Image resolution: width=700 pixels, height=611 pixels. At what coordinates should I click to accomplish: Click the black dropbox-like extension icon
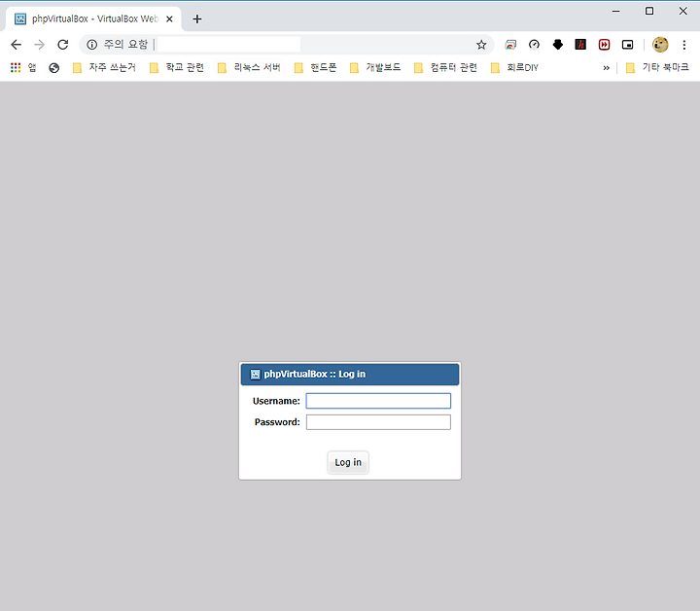(x=558, y=44)
